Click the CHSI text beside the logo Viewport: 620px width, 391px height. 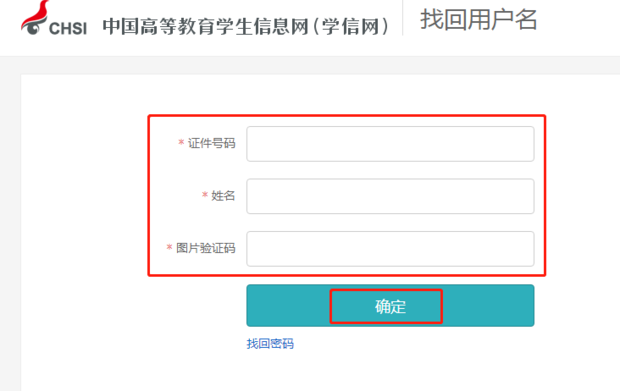click(x=68, y=28)
